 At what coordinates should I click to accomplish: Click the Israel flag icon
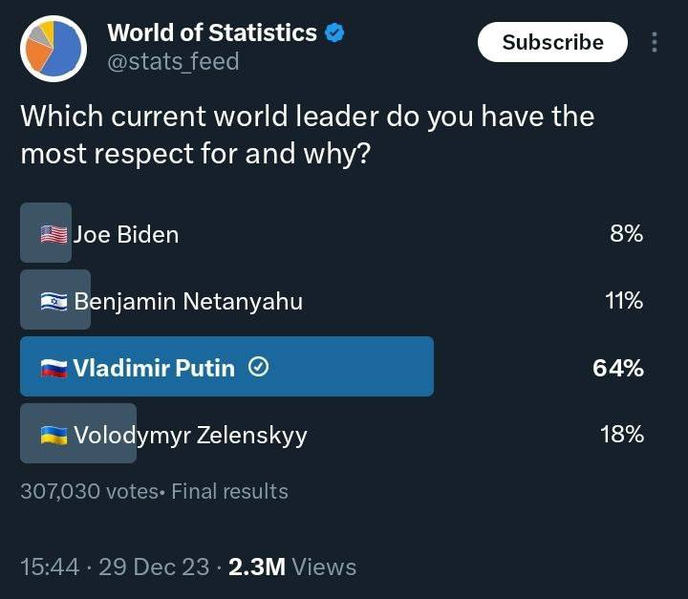(x=54, y=301)
